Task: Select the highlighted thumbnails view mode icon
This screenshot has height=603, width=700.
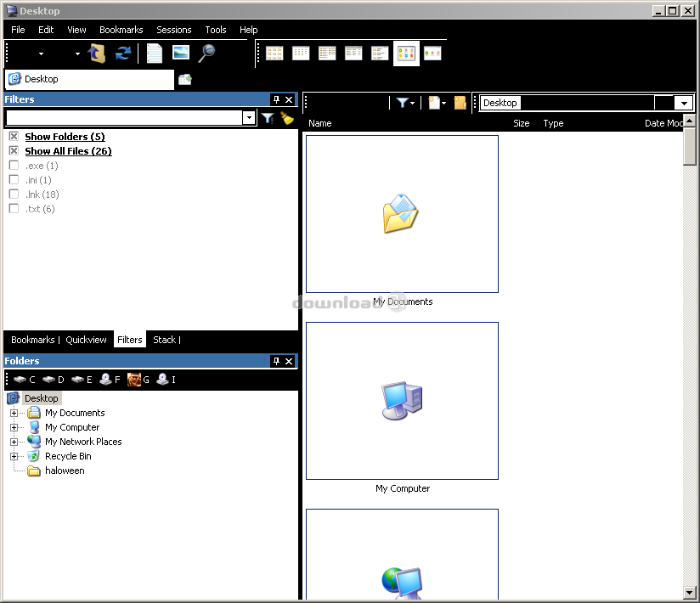Action: click(x=406, y=54)
